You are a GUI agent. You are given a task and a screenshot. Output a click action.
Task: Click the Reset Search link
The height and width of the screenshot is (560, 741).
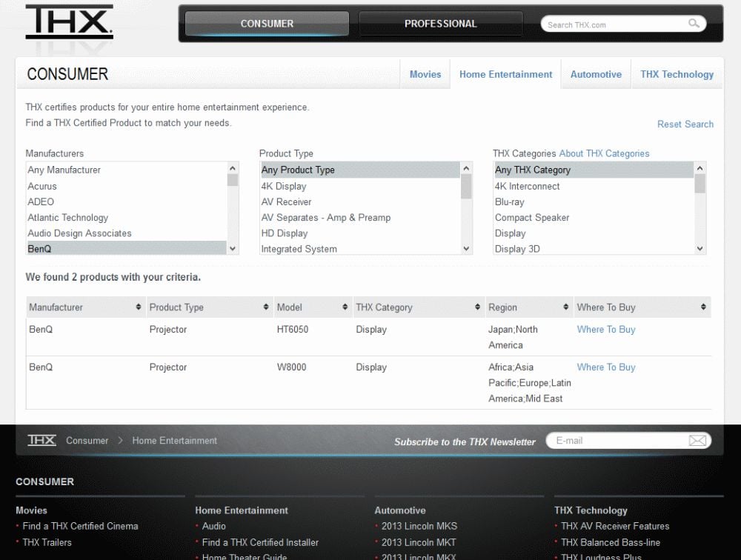click(685, 124)
